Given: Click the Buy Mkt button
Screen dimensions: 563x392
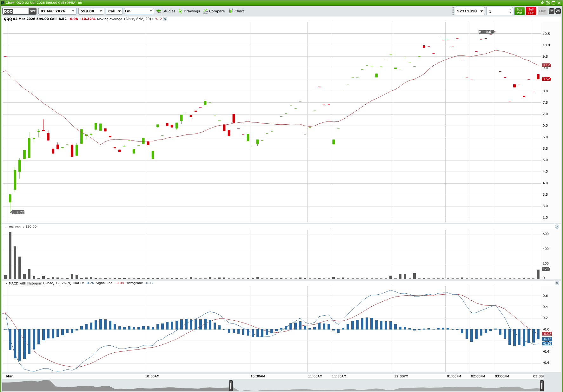Looking at the screenshot, I should pos(519,11).
